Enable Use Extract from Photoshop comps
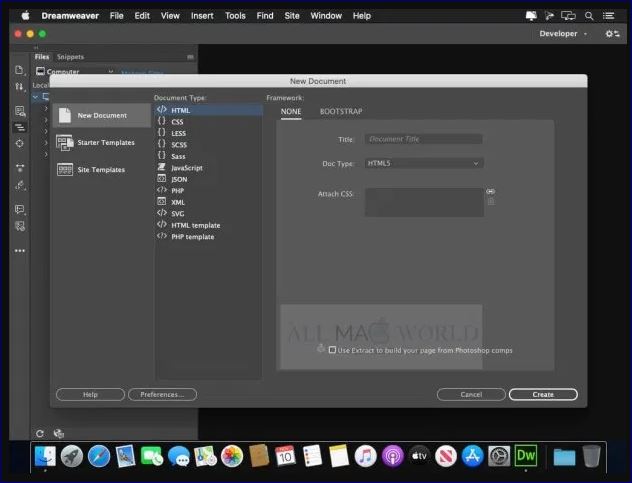632x483 pixels. point(332,350)
